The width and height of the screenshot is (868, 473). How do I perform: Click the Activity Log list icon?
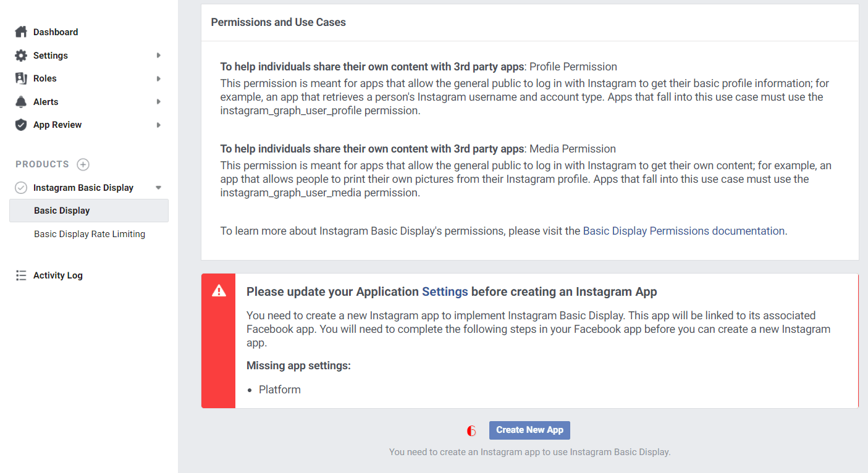tap(21, 275)
